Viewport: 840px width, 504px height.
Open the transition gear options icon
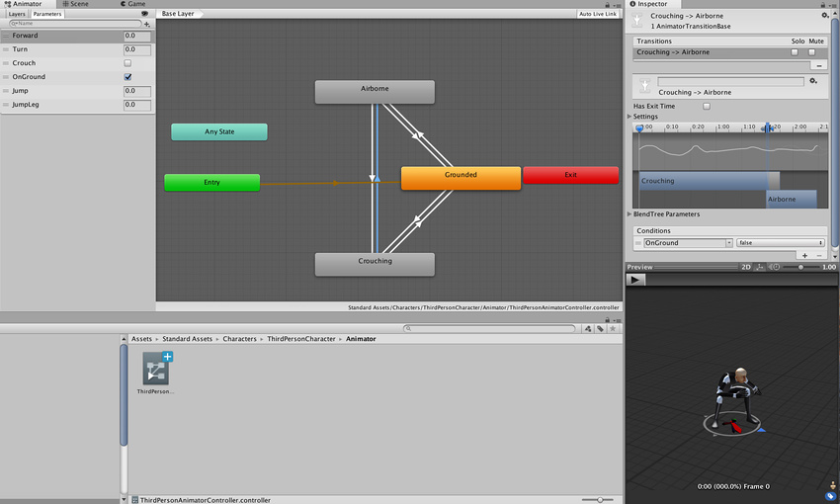click(x=813, y=81)
